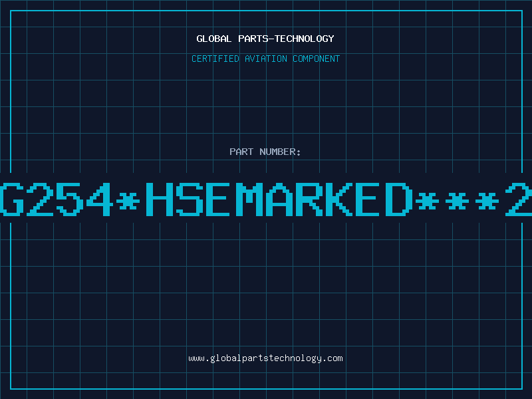
Task: Click the digit 4 in the part number
Action: pyautogui.click(x=100, y=199)
